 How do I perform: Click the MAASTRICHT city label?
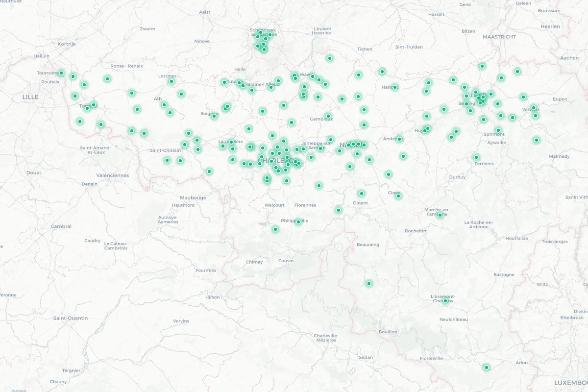coord(499,37)
